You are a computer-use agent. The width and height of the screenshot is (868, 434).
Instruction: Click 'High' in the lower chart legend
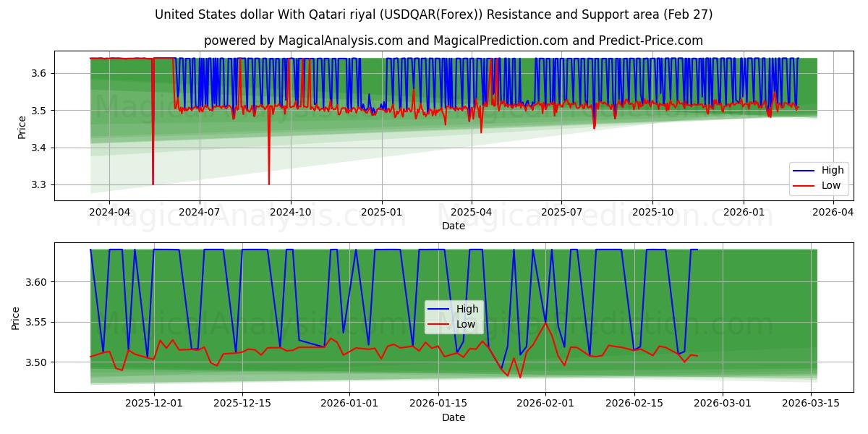coord(467,309)
